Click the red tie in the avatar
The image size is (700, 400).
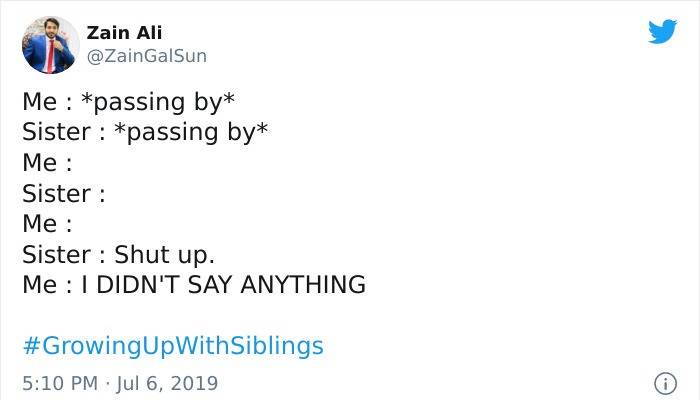(51, 56)
